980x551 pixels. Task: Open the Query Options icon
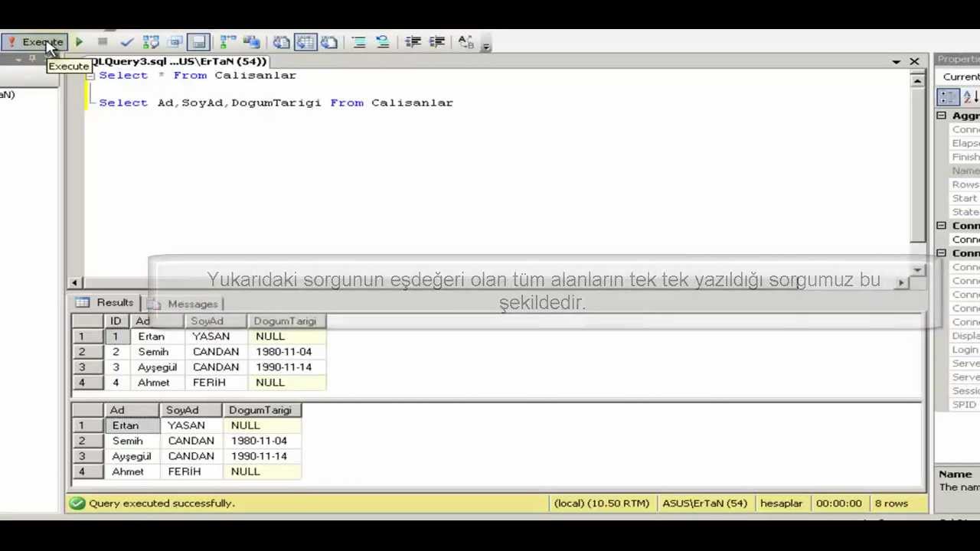175,42
